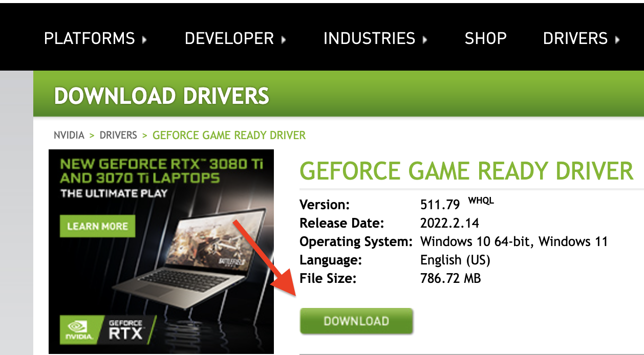The height and width of the screenshot is (355, 644).
Task: Expand the arrow next to DRIVERS
Action: (x=617, y=39)
